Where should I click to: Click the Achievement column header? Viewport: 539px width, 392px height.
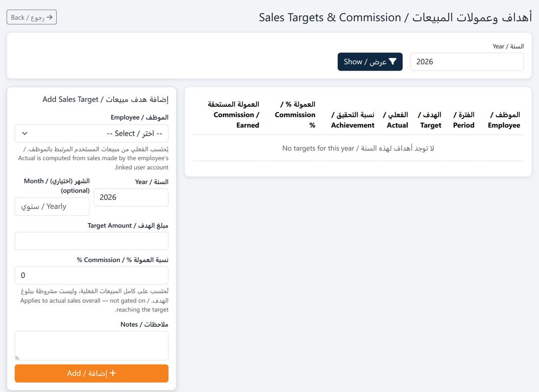tap(353, 120)
